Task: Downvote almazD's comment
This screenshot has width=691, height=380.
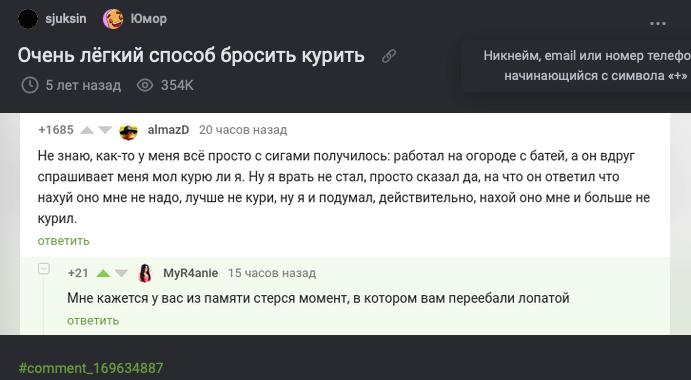Action: [105, 130]
